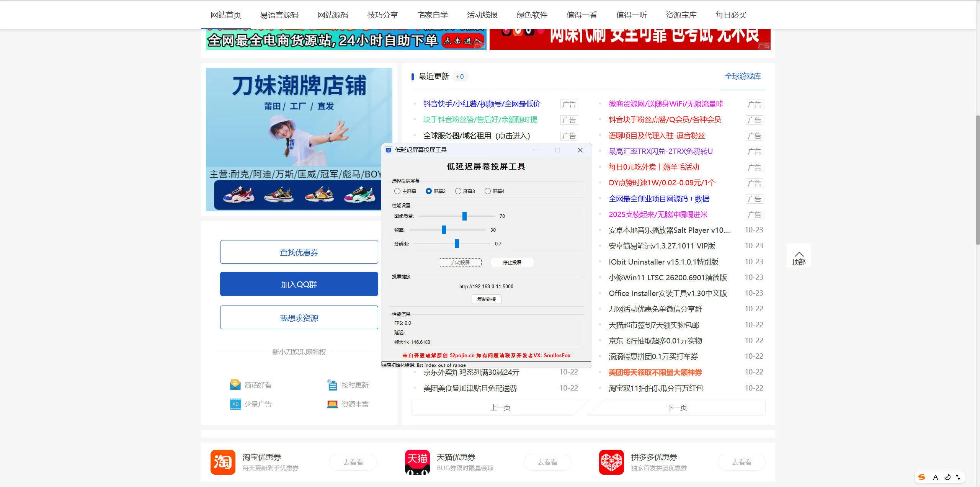Select the 主屏幕 radio button

[397, 191]
